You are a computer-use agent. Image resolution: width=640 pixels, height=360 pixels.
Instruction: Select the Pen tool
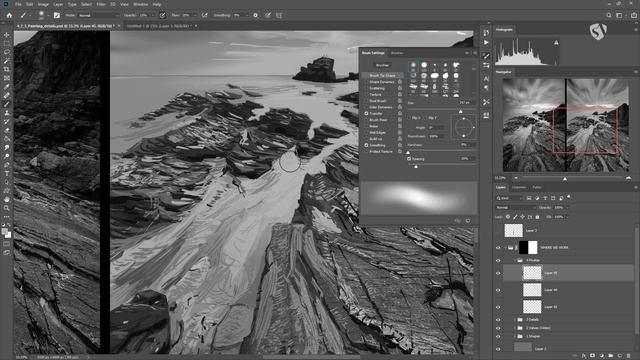7,165
